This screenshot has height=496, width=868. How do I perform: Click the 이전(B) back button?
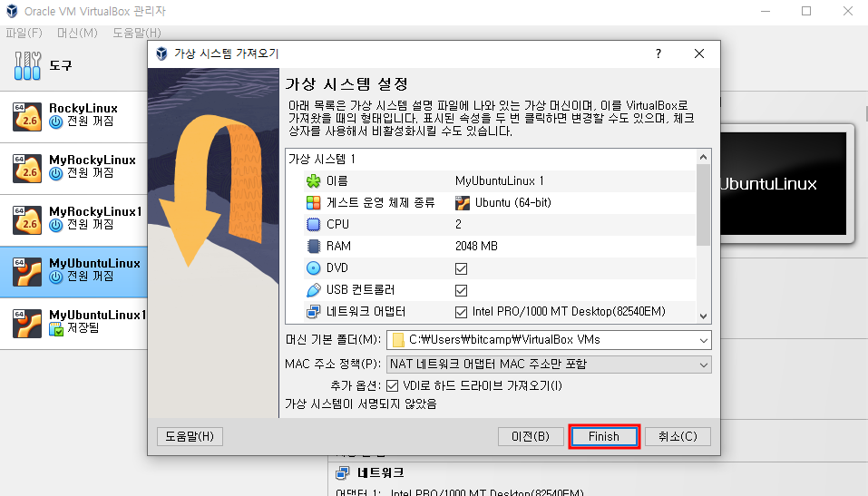click(x=531, y=436)
